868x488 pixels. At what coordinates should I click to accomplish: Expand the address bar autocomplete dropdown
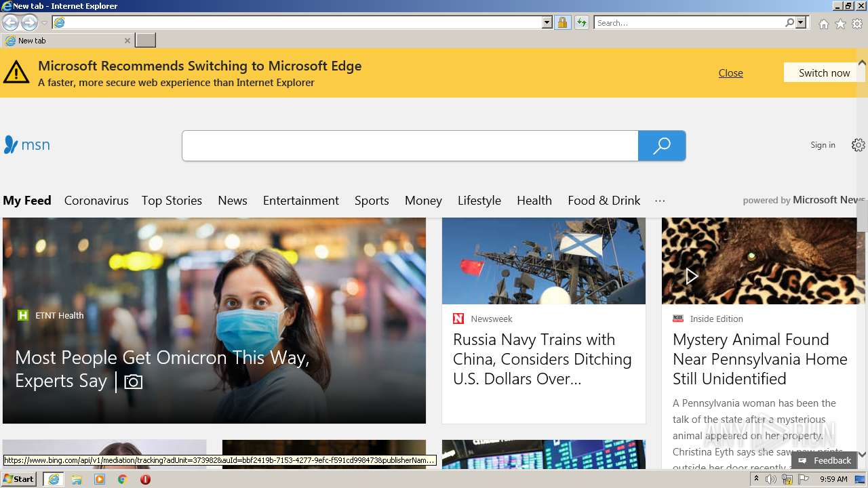pos(547,23)
